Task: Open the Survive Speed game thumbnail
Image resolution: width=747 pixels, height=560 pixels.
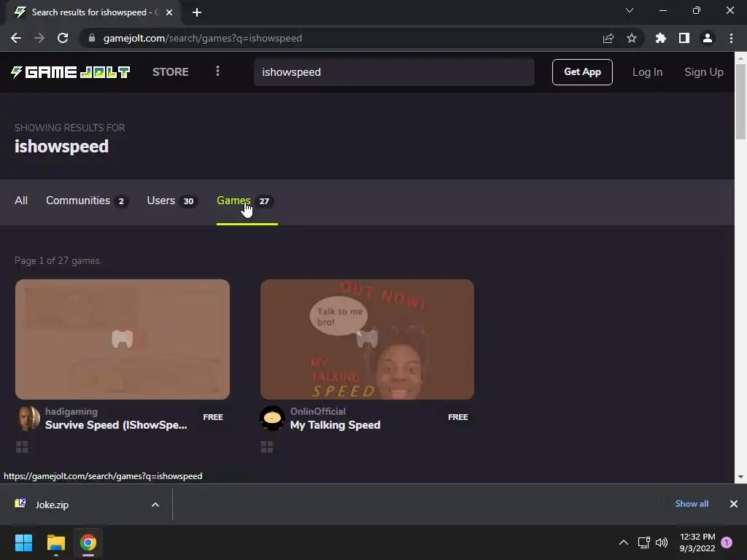Action: 123,339
